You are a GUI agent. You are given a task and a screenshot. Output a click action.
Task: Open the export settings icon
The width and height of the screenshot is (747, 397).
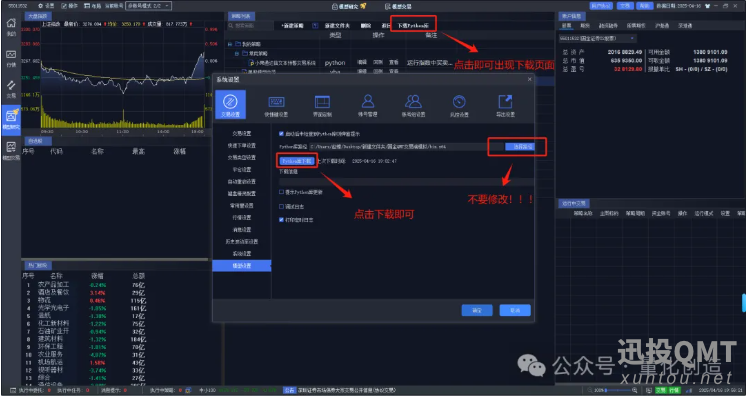[x=505, y=106]
